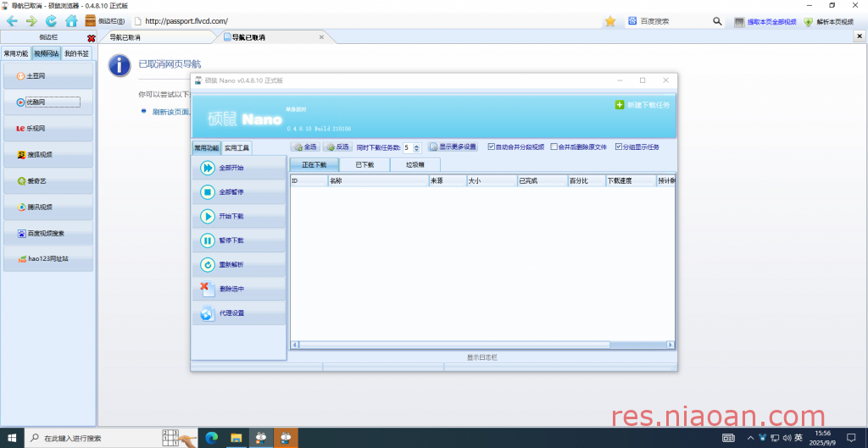Click the 同时下载任务数 stepper arrows

point(417,147)
